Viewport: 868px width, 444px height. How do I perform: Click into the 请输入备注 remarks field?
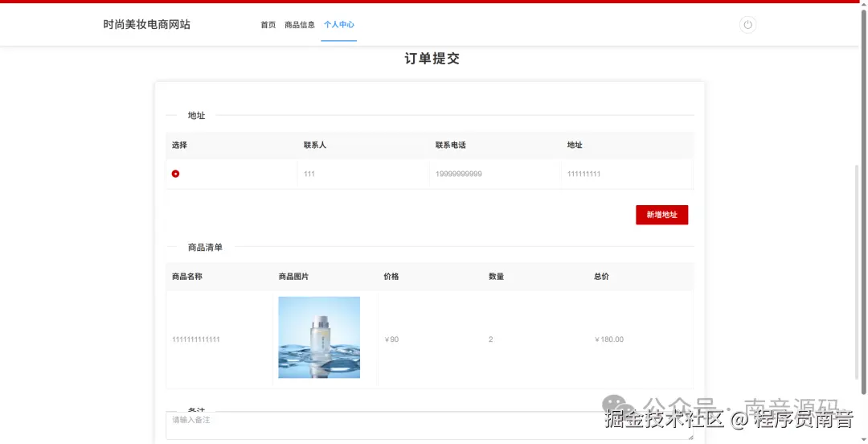coord(429,425)
